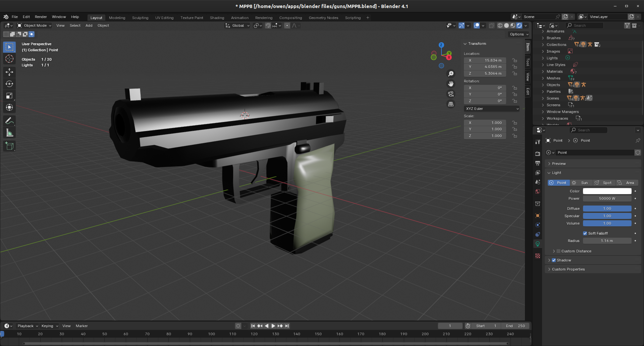The image size is (644, 346).
Task: Click the pan view hand icon
Action: pyautogui.click(x=451, y=84)
